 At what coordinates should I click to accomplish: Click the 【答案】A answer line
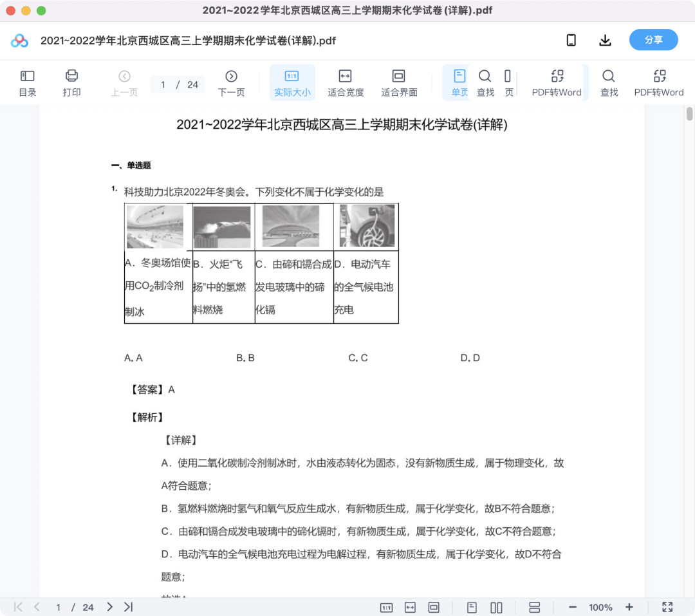pyautogui.click(x=152, y=389)
